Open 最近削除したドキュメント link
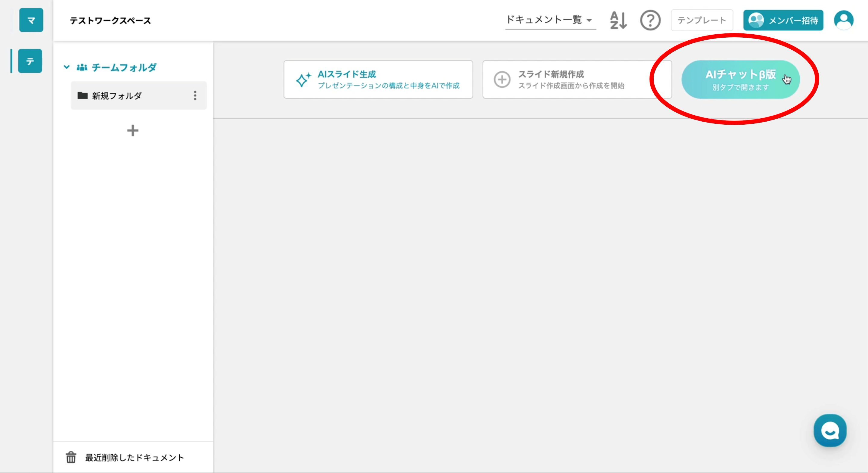This screenshot has height=473, width=868. pos(135,457)
